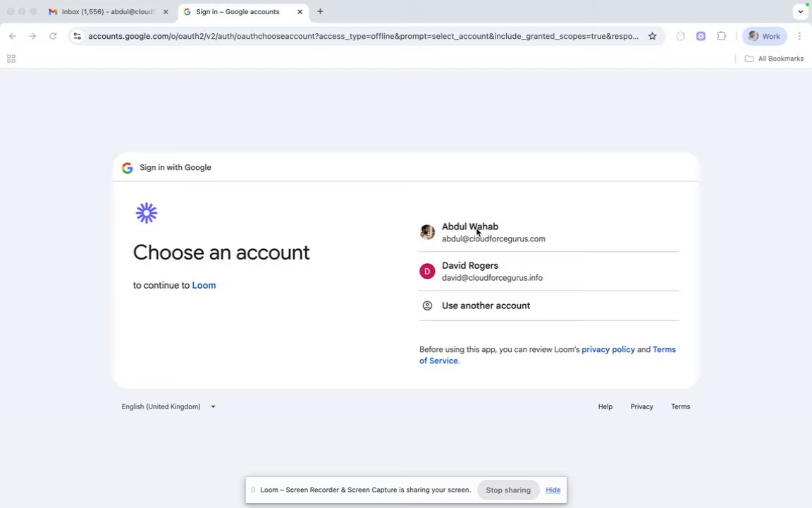Click the view site information icon
The height and width of the screenshot is (508, 812).
[77, 36]
